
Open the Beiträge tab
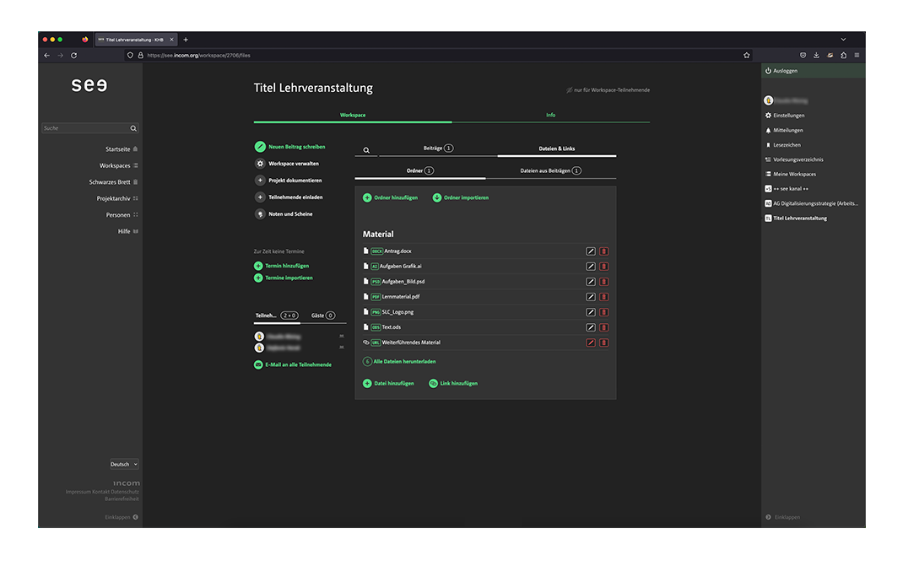pos(438,148)
